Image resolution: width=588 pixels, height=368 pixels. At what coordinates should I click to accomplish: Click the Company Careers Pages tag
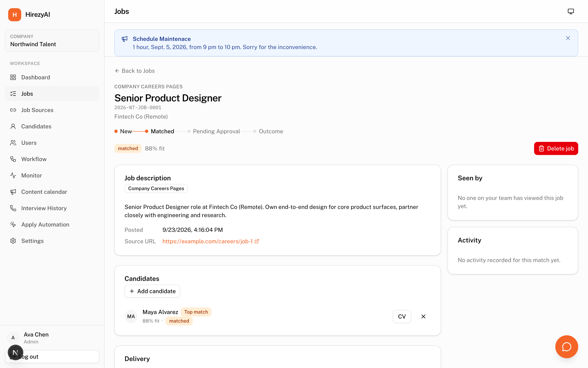(x=156, y=188)
